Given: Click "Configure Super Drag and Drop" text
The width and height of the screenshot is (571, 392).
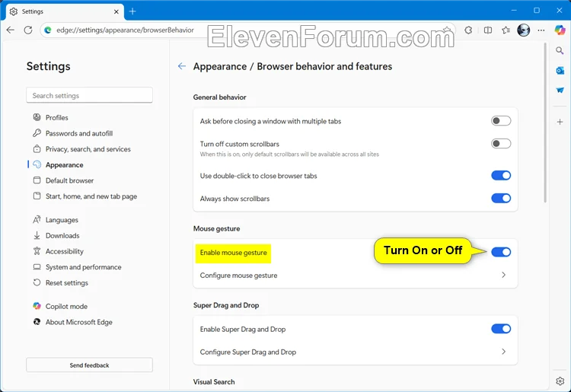Looking at the screenshot, I should (x=248, y=352).
